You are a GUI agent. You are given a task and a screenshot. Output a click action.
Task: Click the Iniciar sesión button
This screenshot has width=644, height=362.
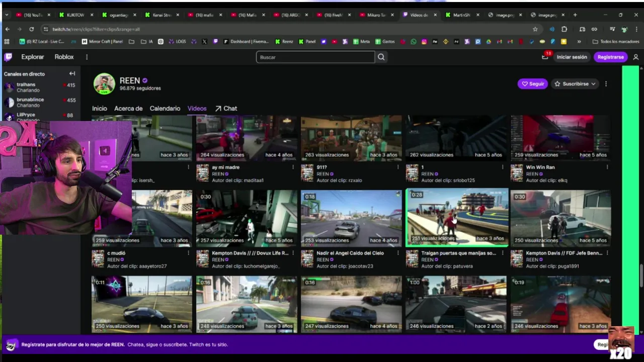pos(572,57)
